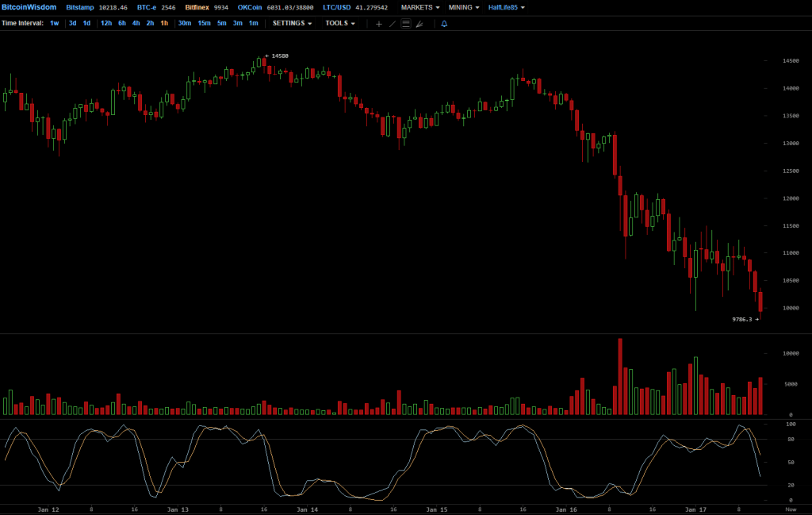The width and height of the screenshot is (812, 515).
Task: Open the HalfLife85 user menu
Action: (x=507, y=7)
